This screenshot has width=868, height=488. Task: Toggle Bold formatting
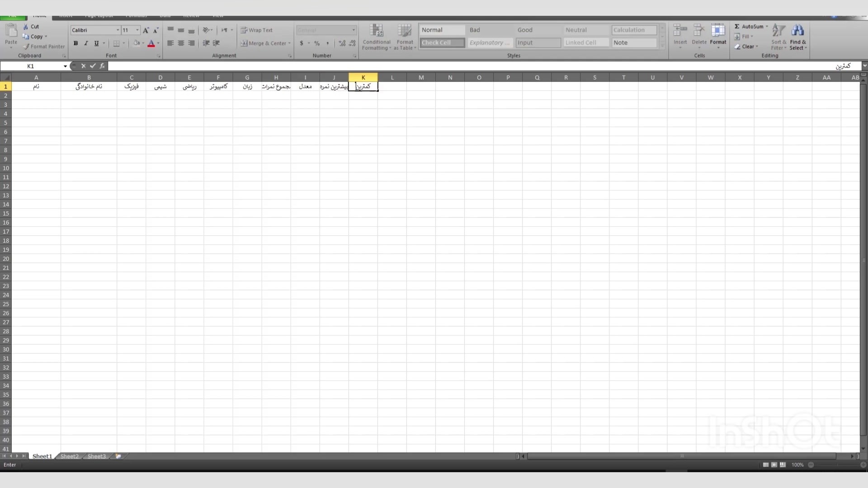pyautogui.click(x=75, y=43)
